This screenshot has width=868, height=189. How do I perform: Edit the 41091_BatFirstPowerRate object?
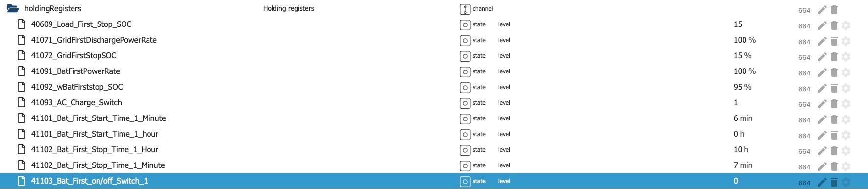pos(822,72)
